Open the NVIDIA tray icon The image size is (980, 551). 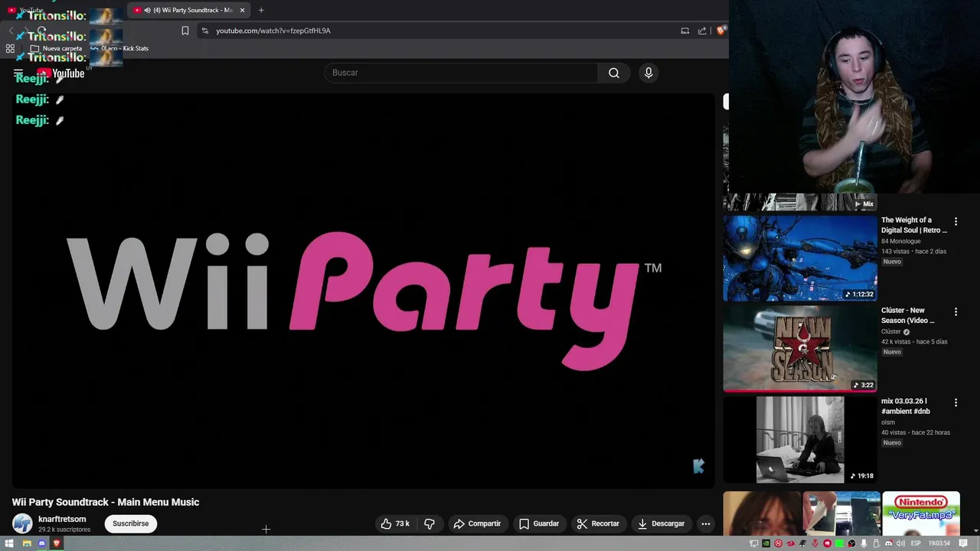click(766, 543)
